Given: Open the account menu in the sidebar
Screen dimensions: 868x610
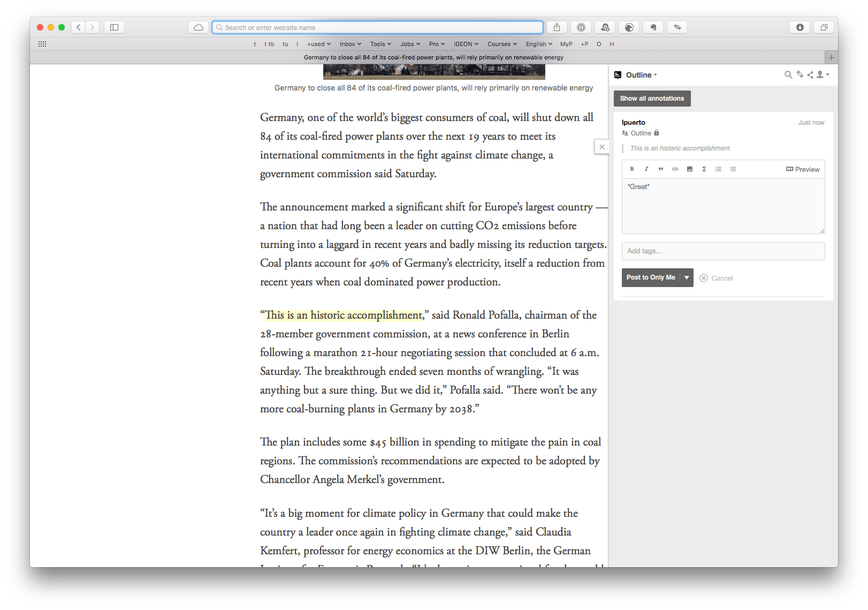Looking at the screenshot, I should tap(822, 74).
